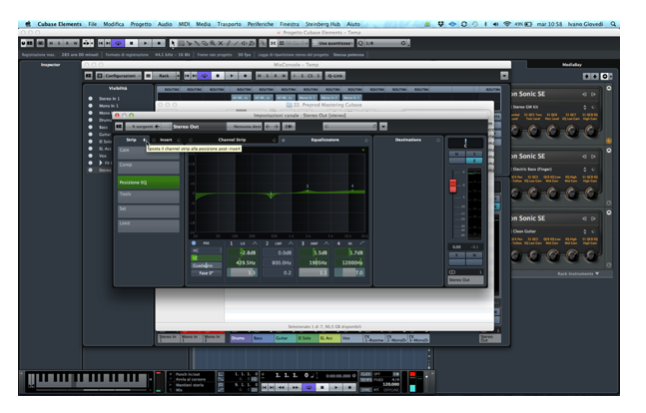646x413 pixels.
Task: Expand the FX folder in Visibility list
Action: (101, 163)
